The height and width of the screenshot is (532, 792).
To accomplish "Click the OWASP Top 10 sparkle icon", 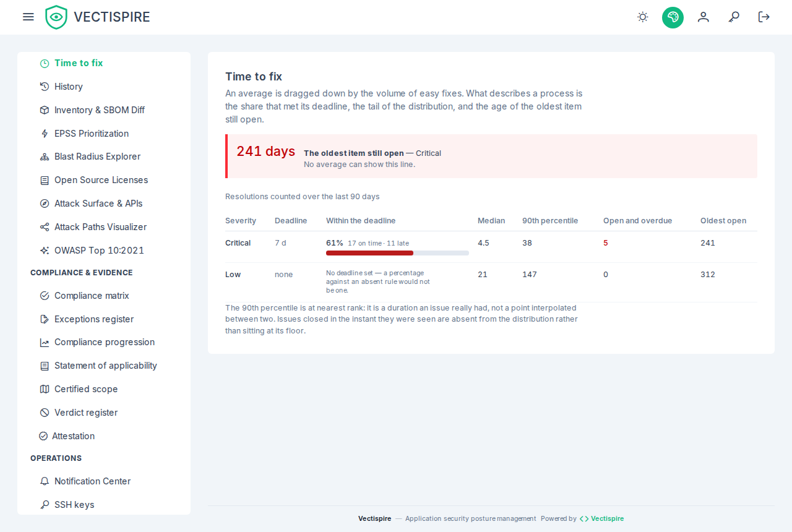I will point(45,251).
